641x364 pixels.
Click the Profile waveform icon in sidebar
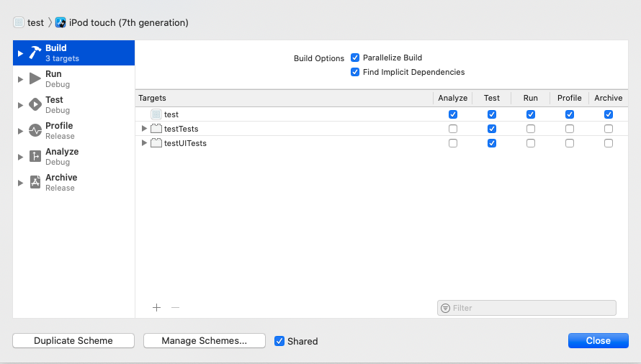click(x=35, y=131)
